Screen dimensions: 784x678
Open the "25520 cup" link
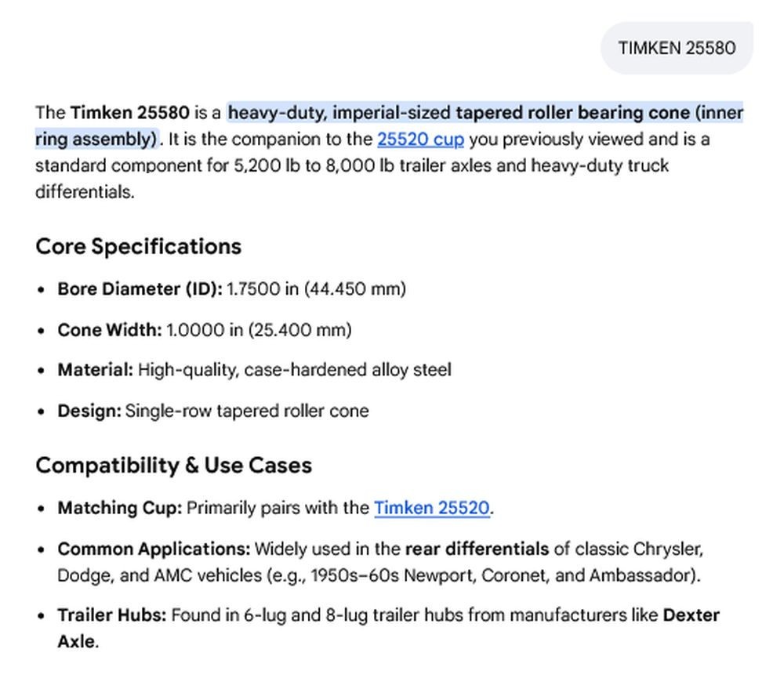(420, 140)
